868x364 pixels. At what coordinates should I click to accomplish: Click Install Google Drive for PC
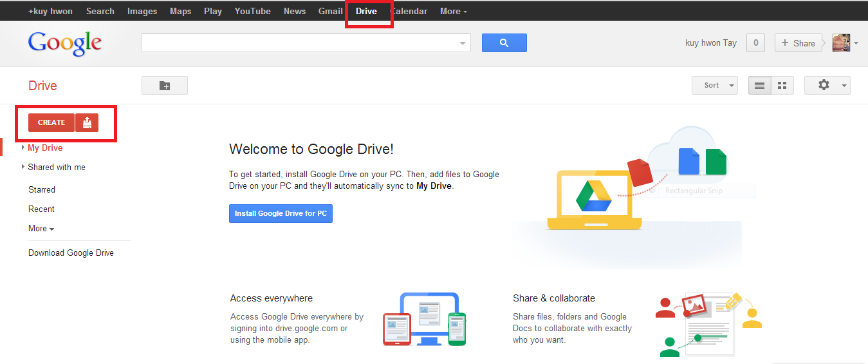click(281, 213)
